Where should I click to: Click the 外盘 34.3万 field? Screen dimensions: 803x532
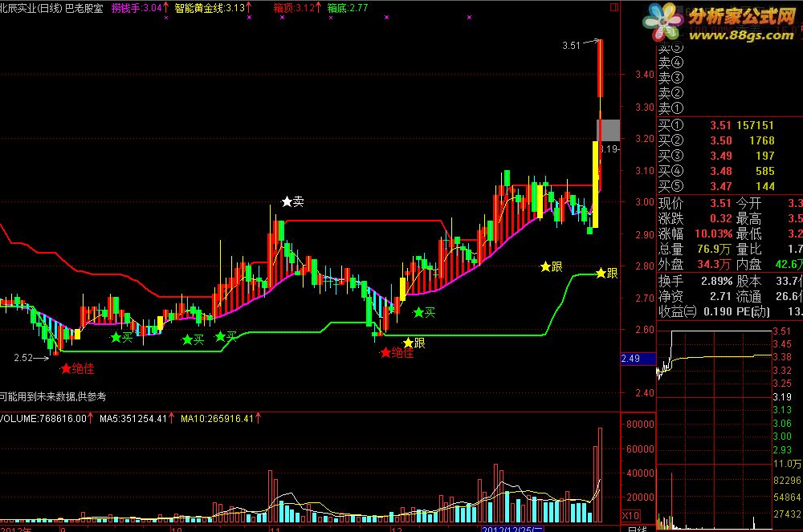pos(695,265)
